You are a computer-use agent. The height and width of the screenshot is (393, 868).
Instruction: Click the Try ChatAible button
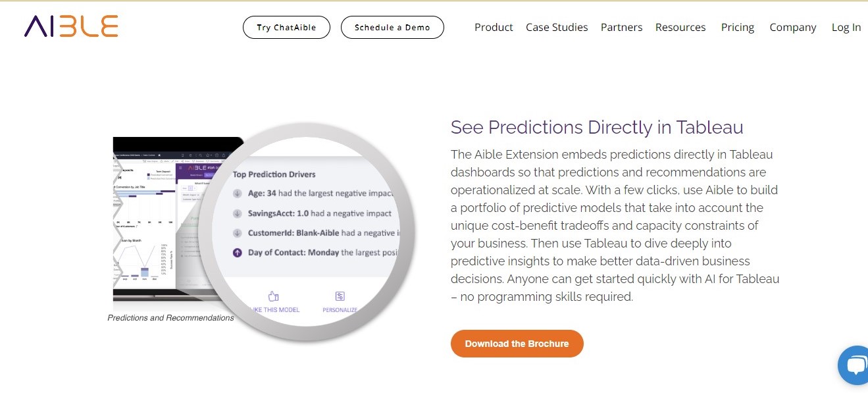coord(286,27)
